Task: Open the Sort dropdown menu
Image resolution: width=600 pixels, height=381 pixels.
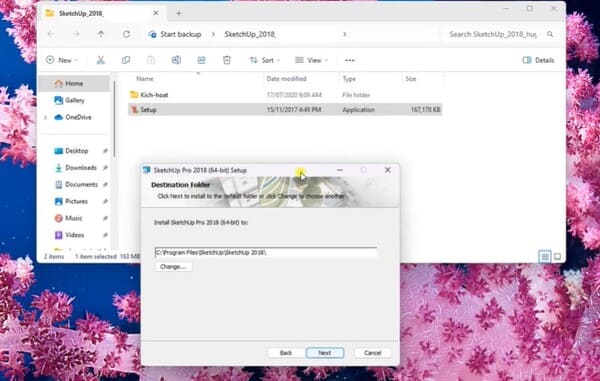Action: click(264, 60)
